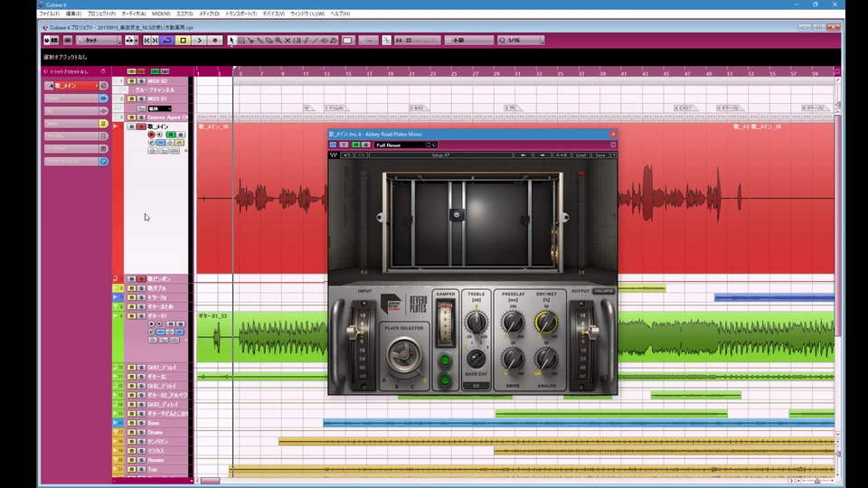Open the プロジェクト(P) menu
The width and height of the screenshot is (868, 488).
pyautogui.click(x=101, y=14)
